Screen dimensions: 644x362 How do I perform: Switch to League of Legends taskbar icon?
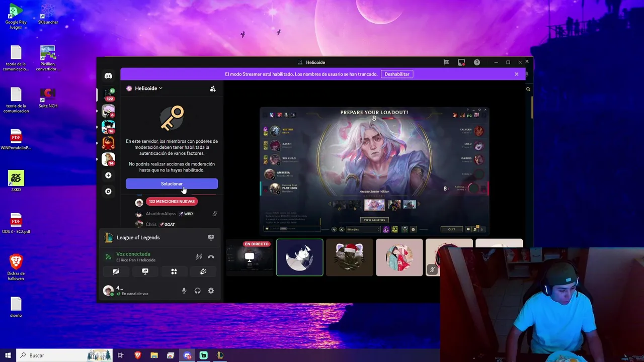coord(220,355)
